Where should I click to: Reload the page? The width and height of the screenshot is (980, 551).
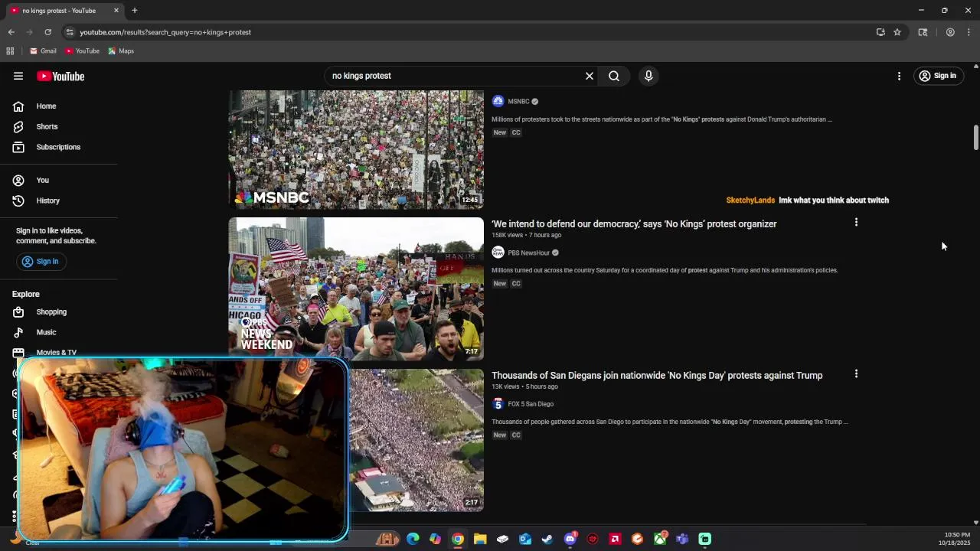pos(47,32)
